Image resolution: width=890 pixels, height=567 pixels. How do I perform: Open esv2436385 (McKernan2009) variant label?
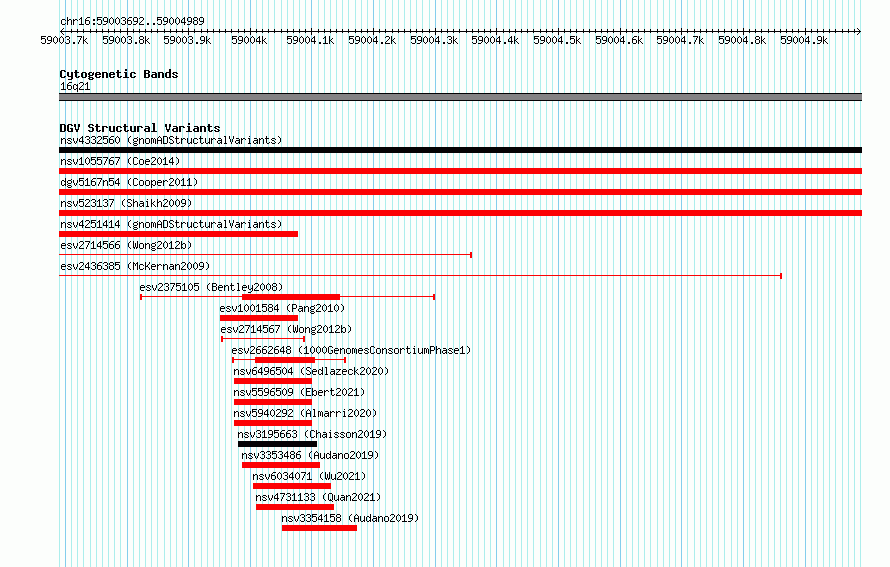[135, 266]
